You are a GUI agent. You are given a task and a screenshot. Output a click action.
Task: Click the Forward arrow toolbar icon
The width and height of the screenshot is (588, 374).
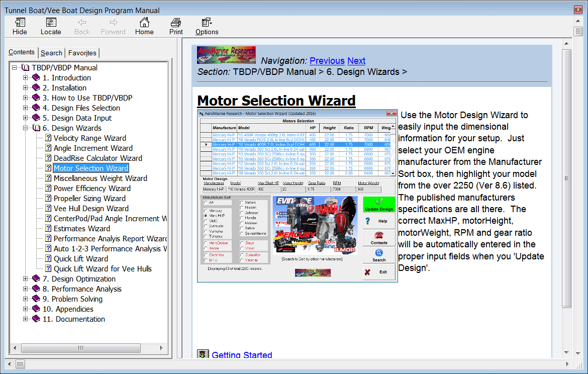[113, 23]
